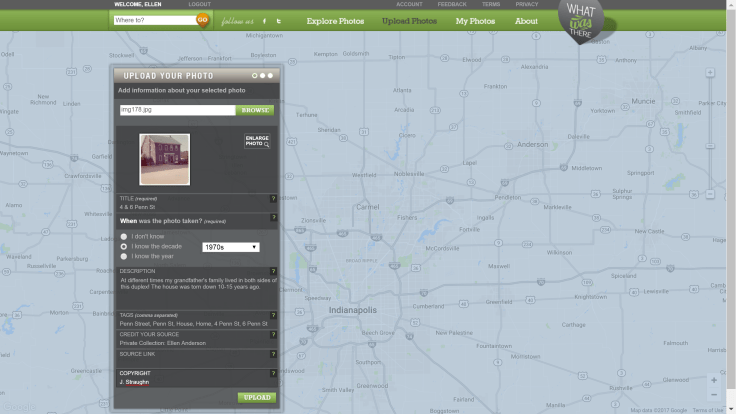Open the Twitter follow icon
The width and height of the screenshot is (736, 414).
click(278, 20)
